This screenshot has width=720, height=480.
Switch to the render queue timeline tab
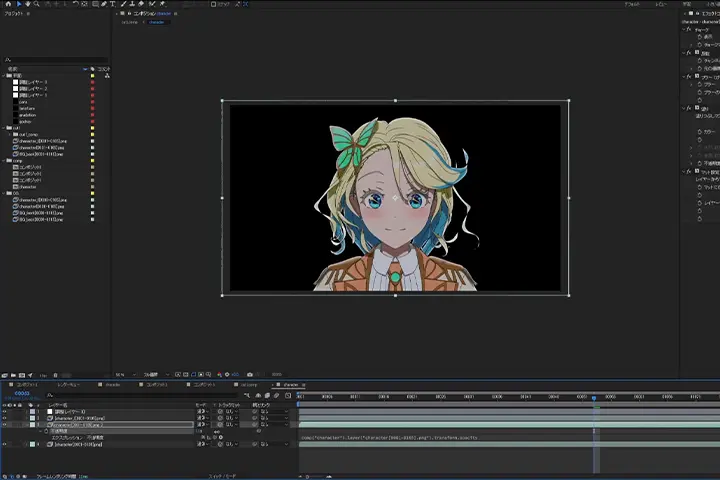pyautogui.click(x=68, y=385)
